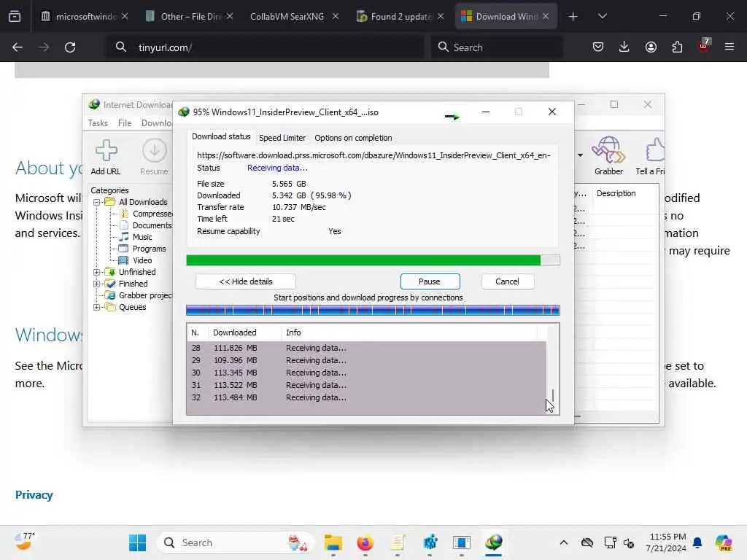The height and width of the screenshot is (560, 747).
Task: Click the Hide details button
Action: [245, 281]
